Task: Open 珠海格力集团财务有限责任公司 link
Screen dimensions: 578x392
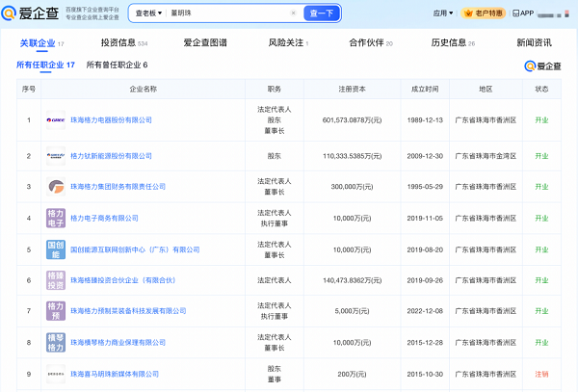Action: tap(118, 186)
